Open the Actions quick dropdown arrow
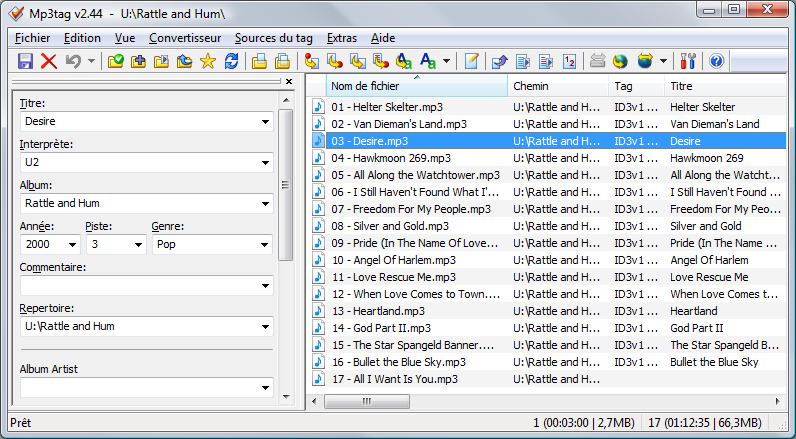This screenshot has height=439, width=796. click(446, 61)
